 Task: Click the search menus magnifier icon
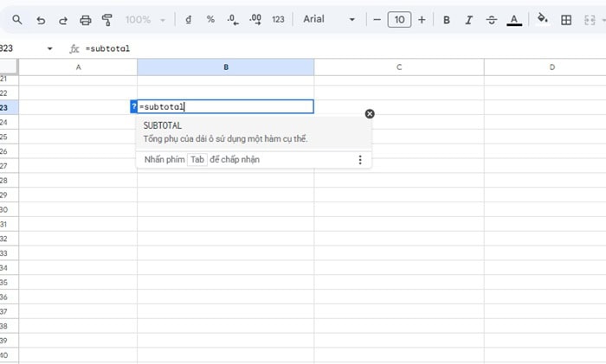(17, 20)
